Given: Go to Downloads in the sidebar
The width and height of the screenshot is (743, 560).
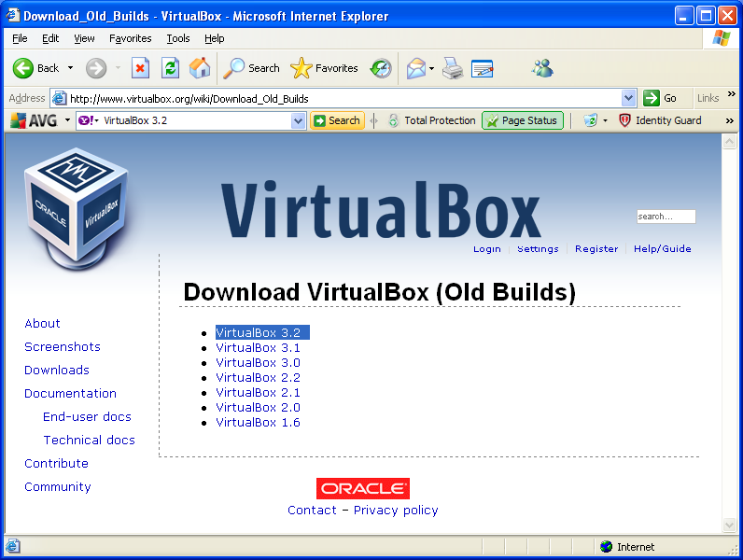Looking at the screenshot, I should 57,370.
